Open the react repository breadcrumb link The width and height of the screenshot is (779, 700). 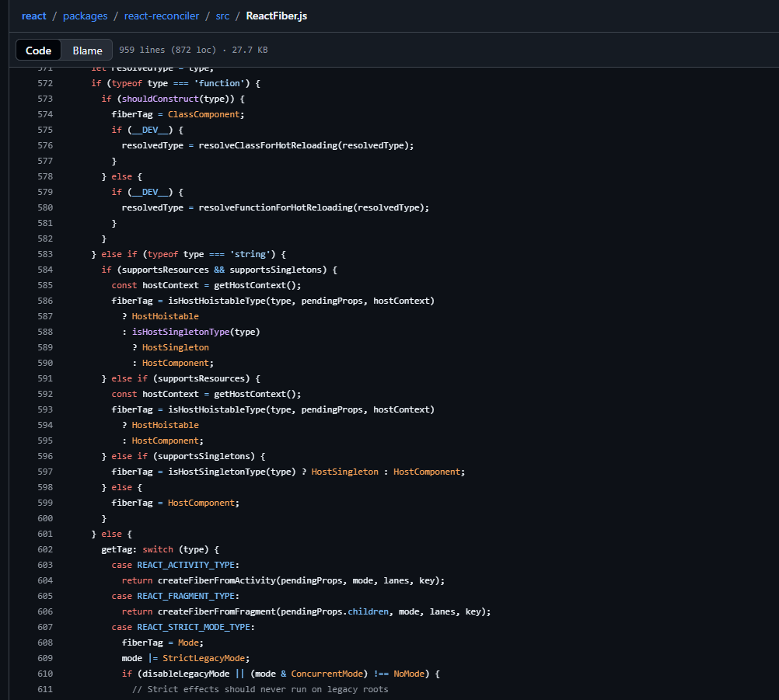click(x=34, y=16)
